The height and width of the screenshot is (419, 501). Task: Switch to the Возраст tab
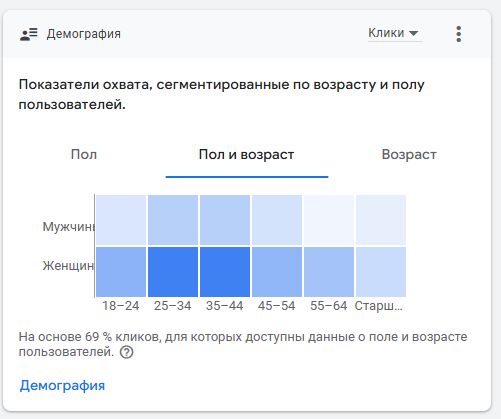(x=409, y=155)
